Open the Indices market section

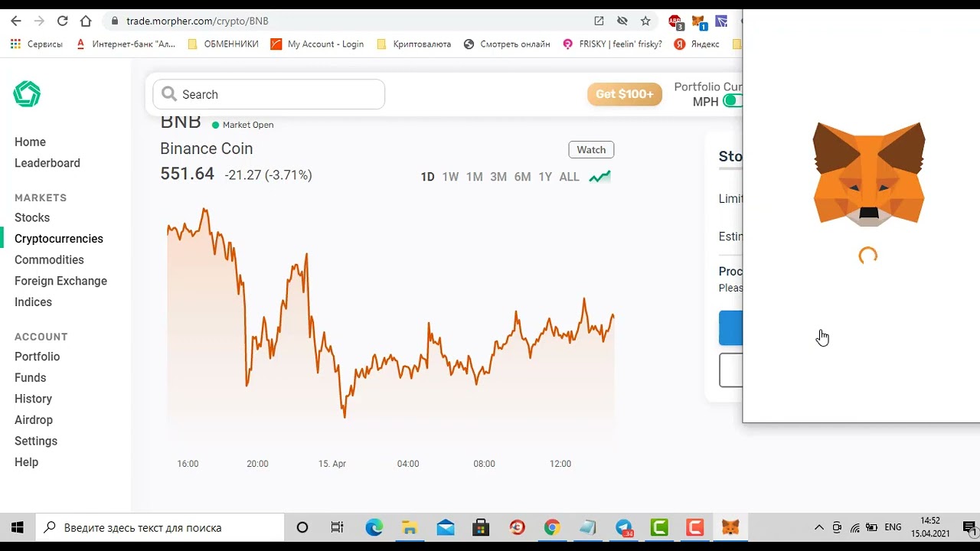point(33,302)
